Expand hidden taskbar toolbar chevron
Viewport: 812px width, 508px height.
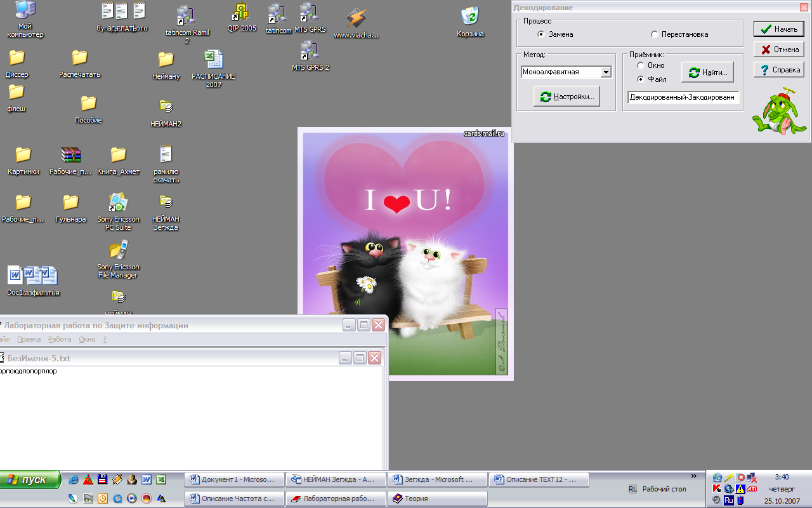pyautogui.click(x=693, y=476)
